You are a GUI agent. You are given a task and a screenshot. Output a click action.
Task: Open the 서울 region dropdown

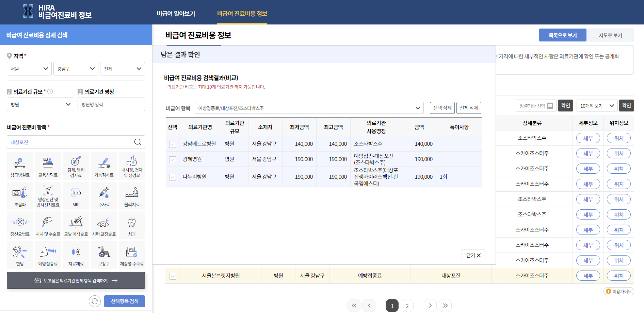(29, 69)
